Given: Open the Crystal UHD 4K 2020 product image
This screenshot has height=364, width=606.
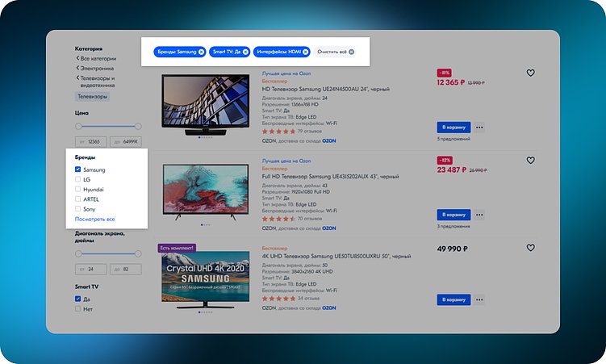Looking at the screenshot, I should coord(205,280).
